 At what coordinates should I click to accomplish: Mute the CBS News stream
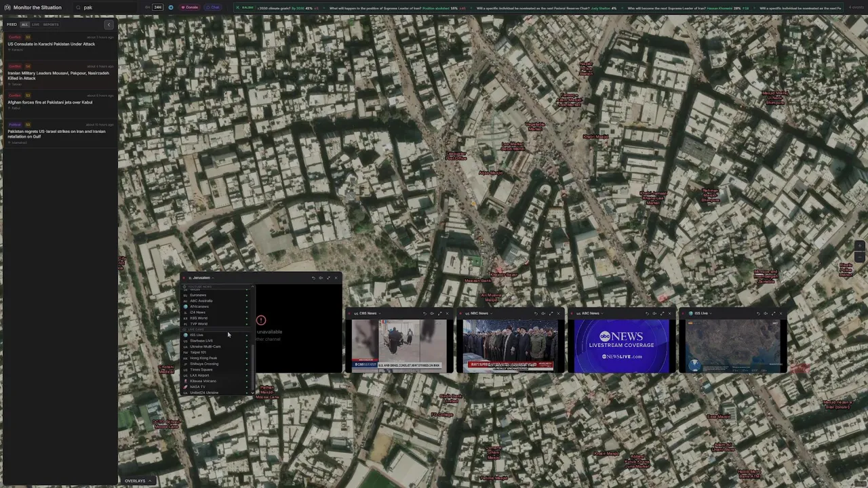[x=432, y=313]
